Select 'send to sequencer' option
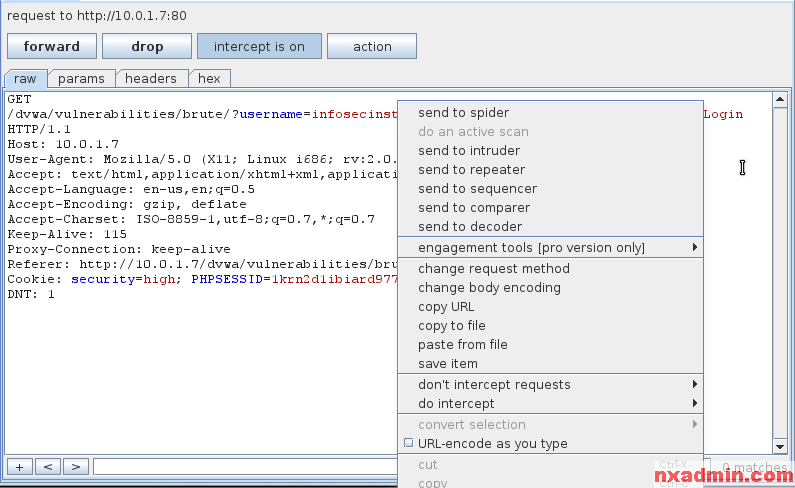The image size is (795, 488). pyautogui.click(x=551, y=189)
